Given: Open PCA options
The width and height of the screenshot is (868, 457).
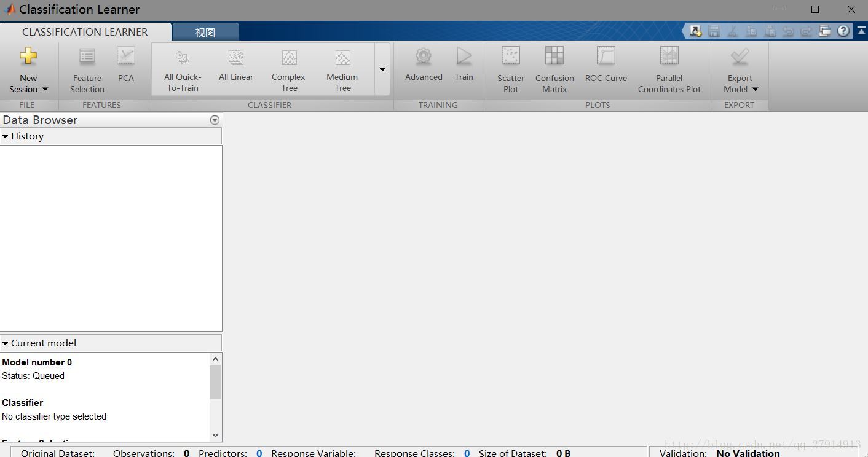Looking at the screenshot, I should (x=126, y=65).
